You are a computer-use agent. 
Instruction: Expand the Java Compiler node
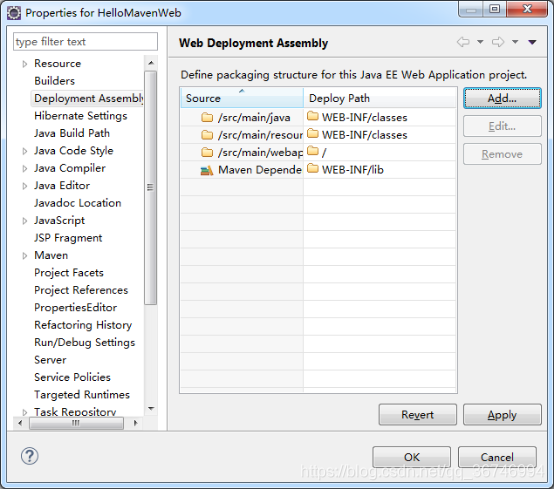[x=24, y=169]
